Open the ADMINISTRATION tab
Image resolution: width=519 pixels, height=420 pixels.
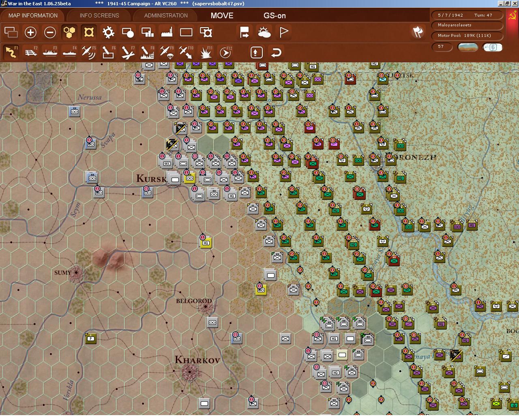[166, 15]
